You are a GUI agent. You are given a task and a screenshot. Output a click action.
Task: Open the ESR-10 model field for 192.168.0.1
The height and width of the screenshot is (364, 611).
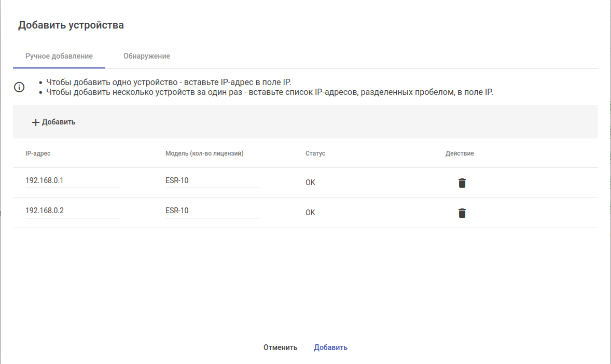212,181
